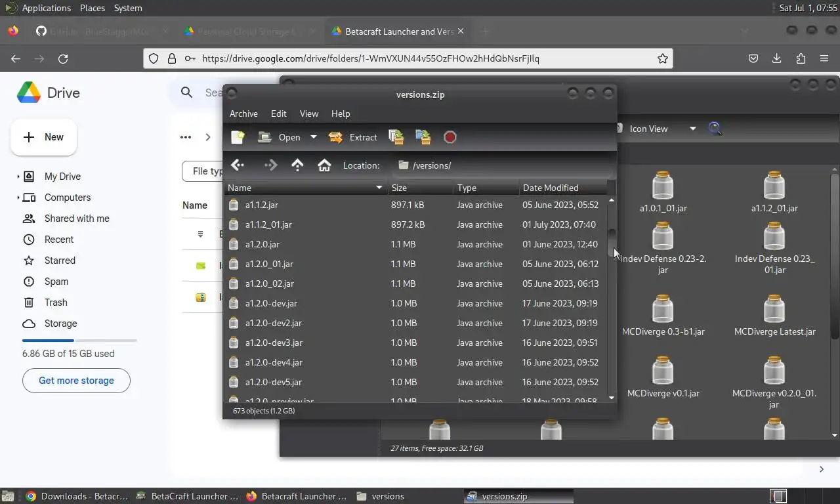Sort archive list by Date Modified column
Image resolution: width=840 pixels, height=504 pixels.
[562, 188]
